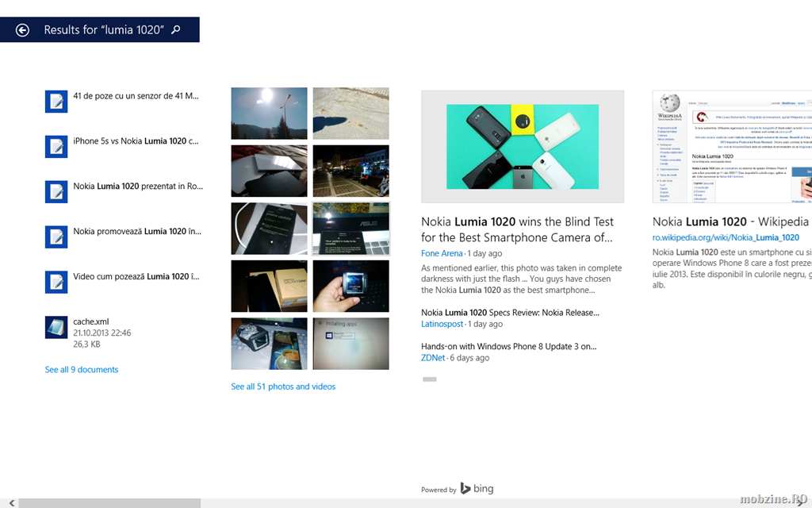
Task: Click the gray page indicator under news results
Action: [429, 379]
